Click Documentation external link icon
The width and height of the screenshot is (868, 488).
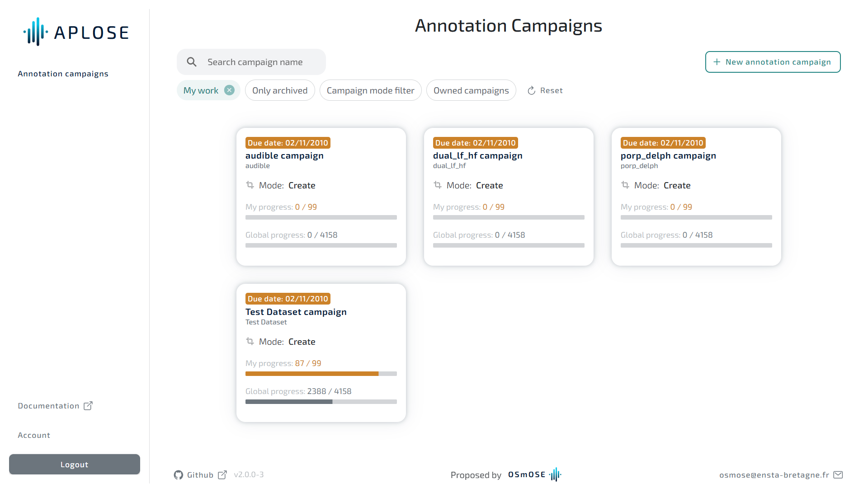click(x=88, y=406)
